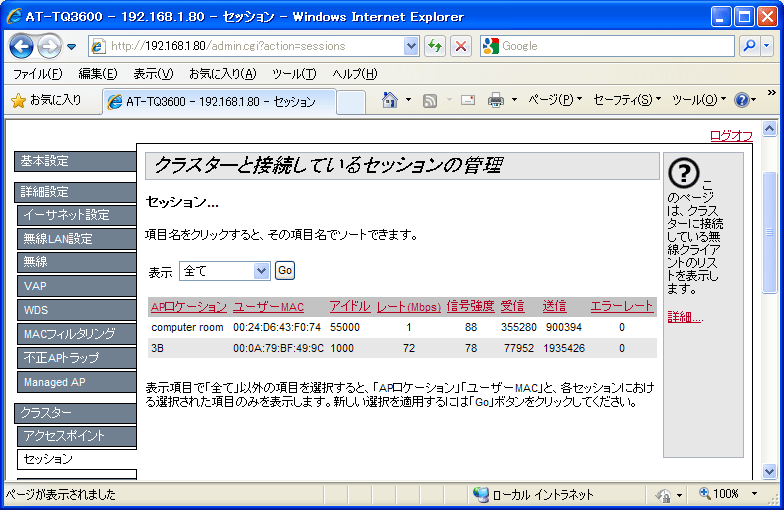This screenshot has height=510, width=784.
Task: Sort by 送信 column header
Action: pyautogui.click(x=554, y=306)
